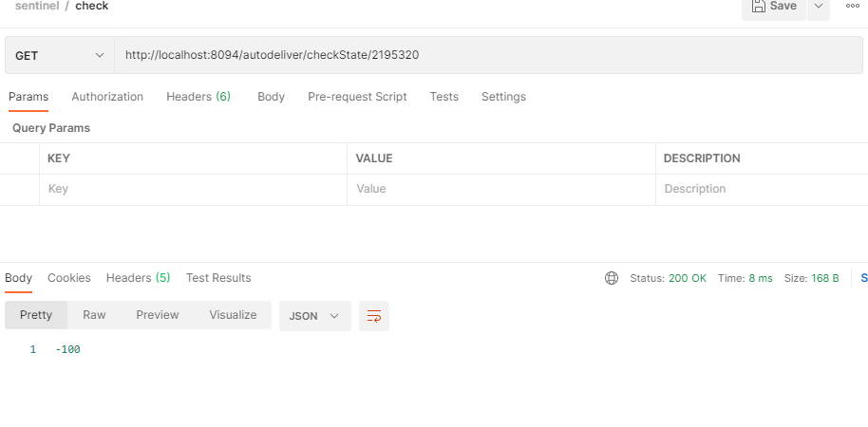Click the Status 200 OK text

click(669, 278)
